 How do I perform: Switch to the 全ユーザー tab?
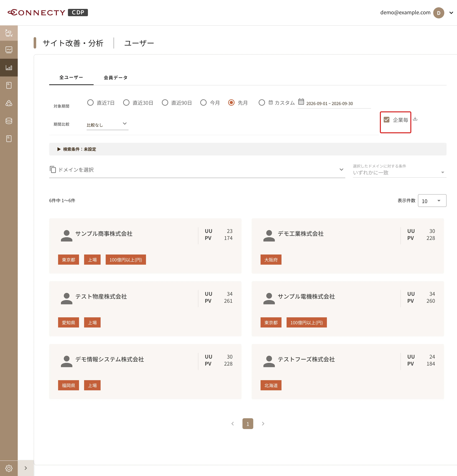pyautogui.click(x=71, y=77)
